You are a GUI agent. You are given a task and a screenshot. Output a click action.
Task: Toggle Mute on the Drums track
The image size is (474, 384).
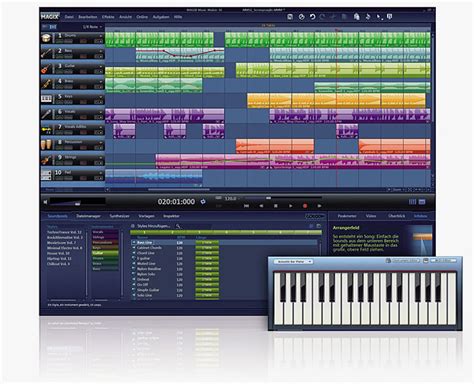[69, 41]
